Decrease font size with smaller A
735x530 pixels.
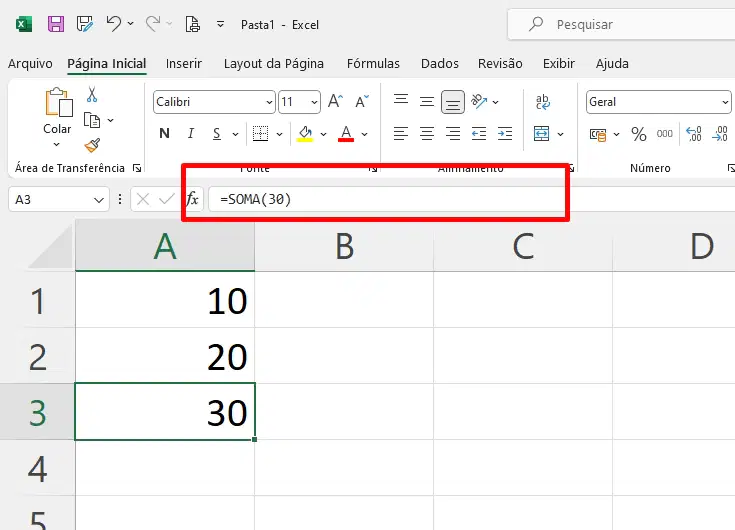point(362,101)
